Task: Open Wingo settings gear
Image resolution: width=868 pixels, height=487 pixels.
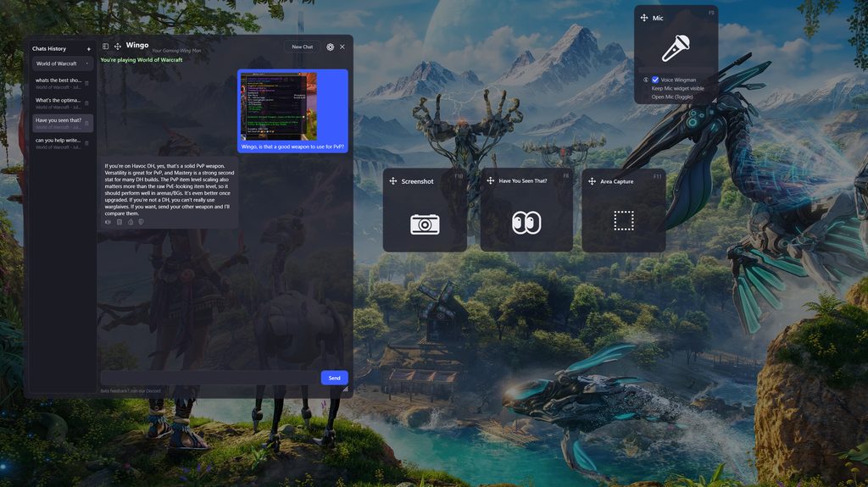Action: [x=330, y=47]
